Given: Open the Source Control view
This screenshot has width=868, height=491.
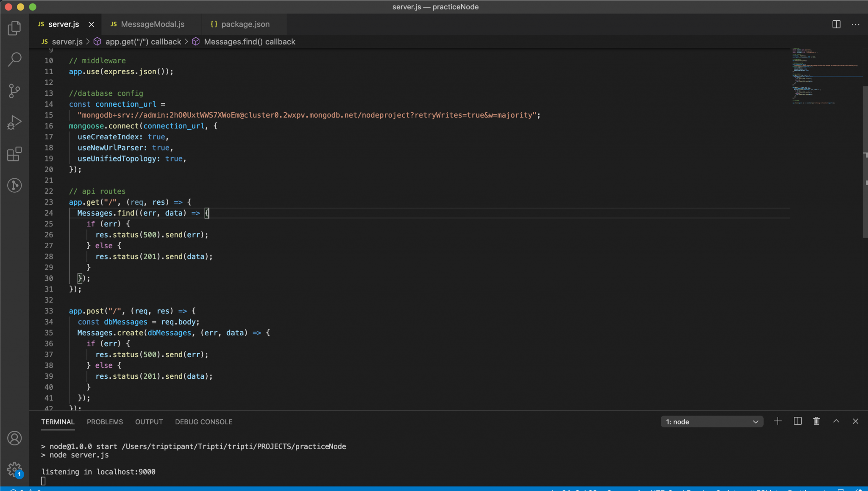Looking at the screenshot, I should (x=14, y=91).
